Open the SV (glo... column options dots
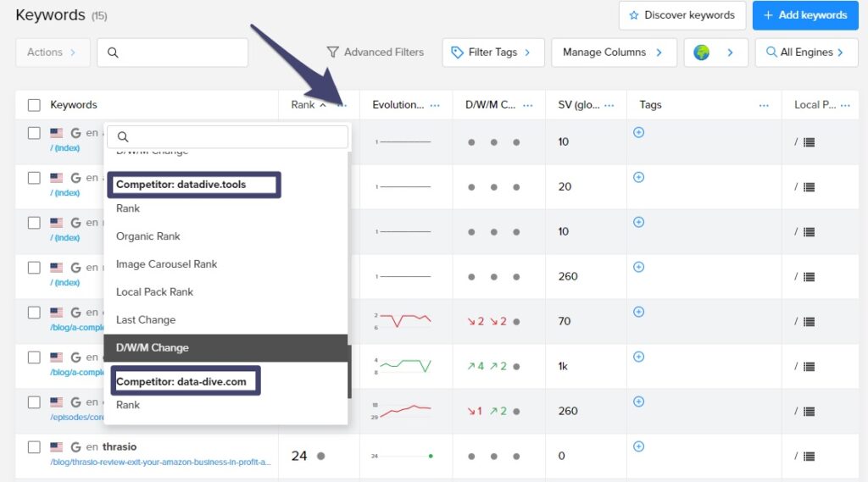 pyautogui.click(x=609, y=105)
